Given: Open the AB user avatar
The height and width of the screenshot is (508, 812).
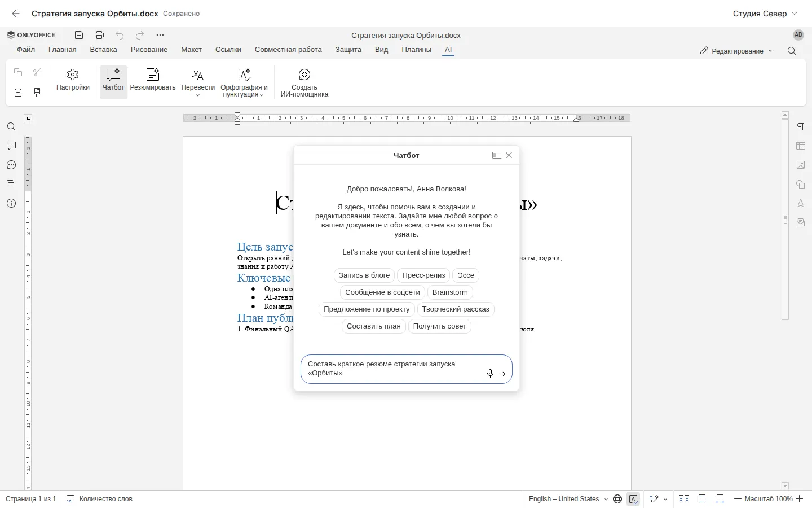Looking at the screenshot, I should point(798,35).
